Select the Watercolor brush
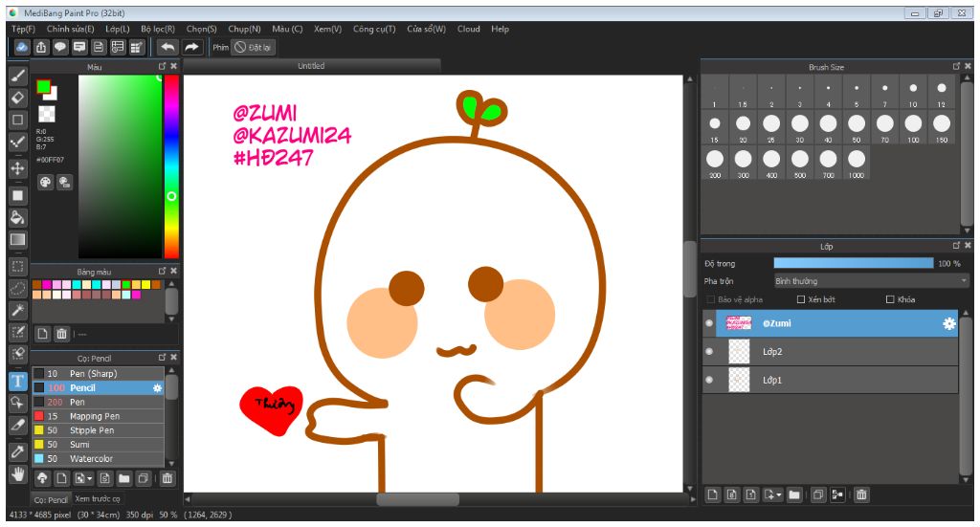This screenshot has height=527, width=980. [99, 458]
